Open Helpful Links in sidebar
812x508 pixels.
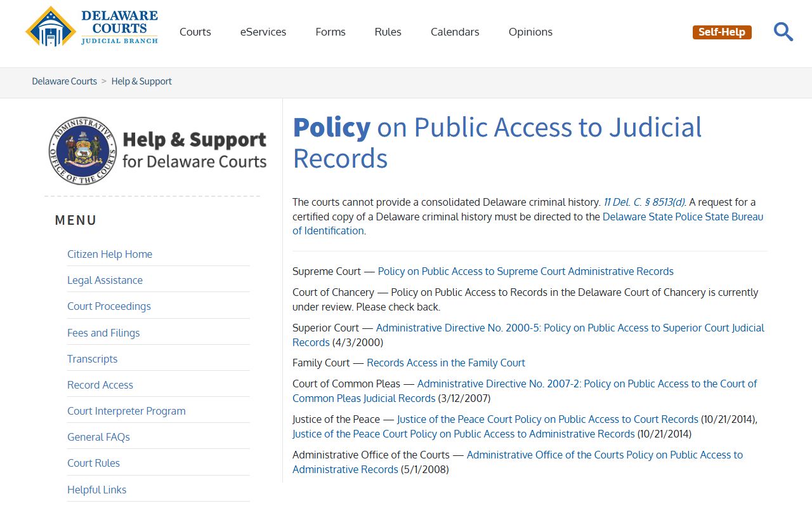pos(96,490)
